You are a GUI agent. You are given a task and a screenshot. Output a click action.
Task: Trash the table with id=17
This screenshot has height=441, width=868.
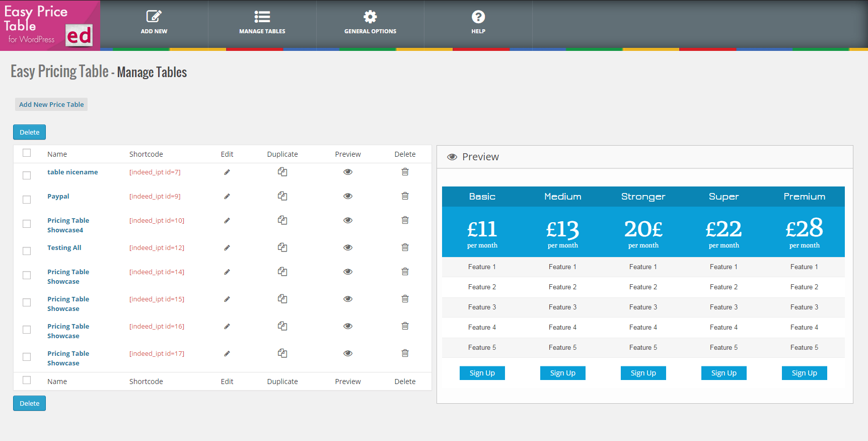point(405,353)
